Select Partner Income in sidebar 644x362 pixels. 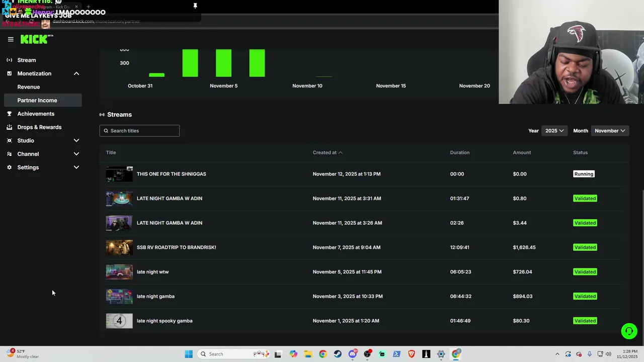pyautogui.click(x=43, y=100)
